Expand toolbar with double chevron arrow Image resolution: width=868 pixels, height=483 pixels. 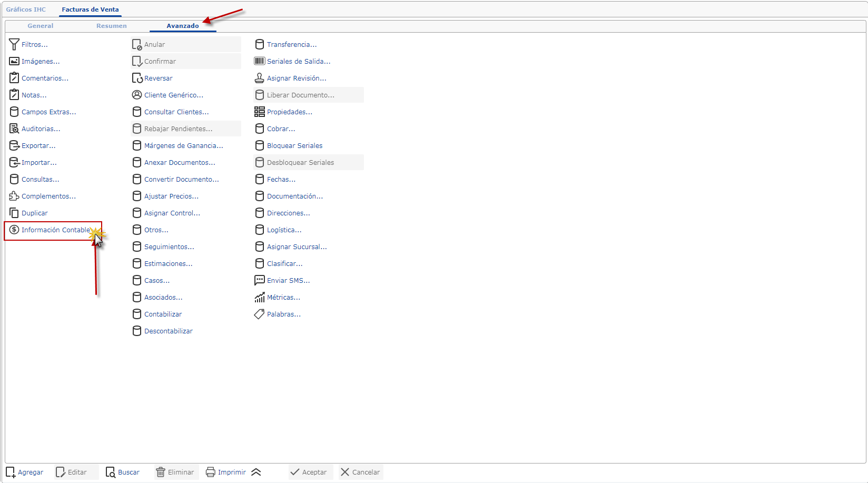coord(257,472)
